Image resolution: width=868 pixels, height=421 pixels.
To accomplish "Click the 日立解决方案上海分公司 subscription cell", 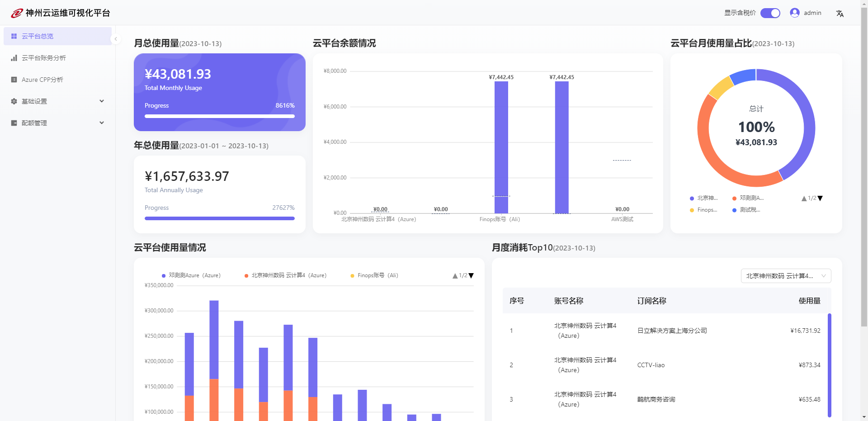I will click(x=672, y=331).
